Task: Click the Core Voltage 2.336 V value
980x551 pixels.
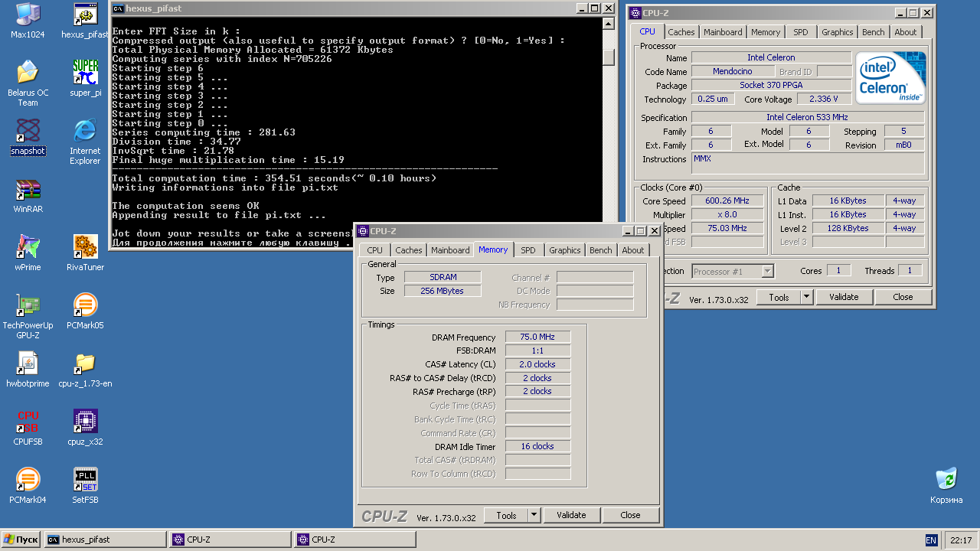Action: click(824, 99)
